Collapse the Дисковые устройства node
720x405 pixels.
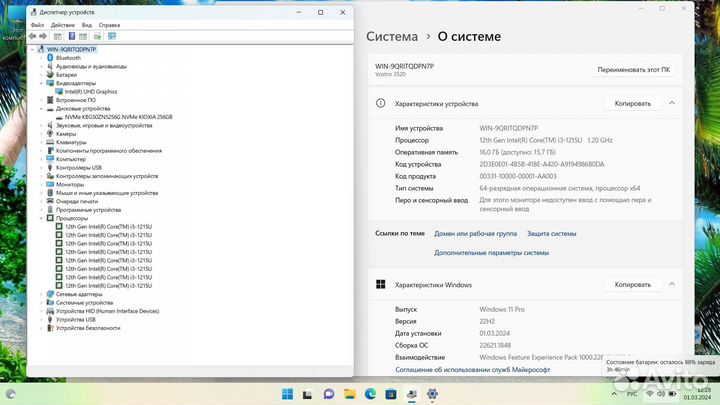tap(41, 109)
